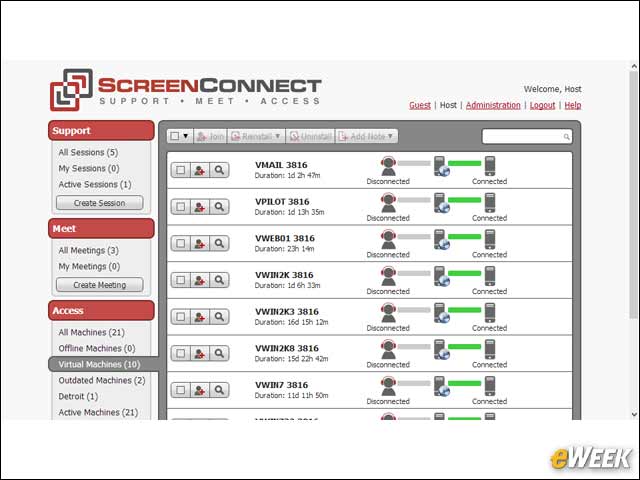Click the ScreenConnect logo
640x480 pixels.
(186, 90)
